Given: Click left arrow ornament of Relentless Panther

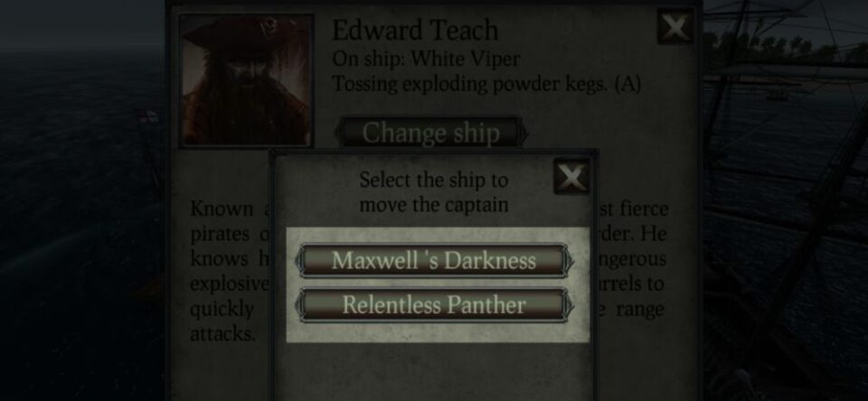Looking at the screenshot, I should [300, 304].
